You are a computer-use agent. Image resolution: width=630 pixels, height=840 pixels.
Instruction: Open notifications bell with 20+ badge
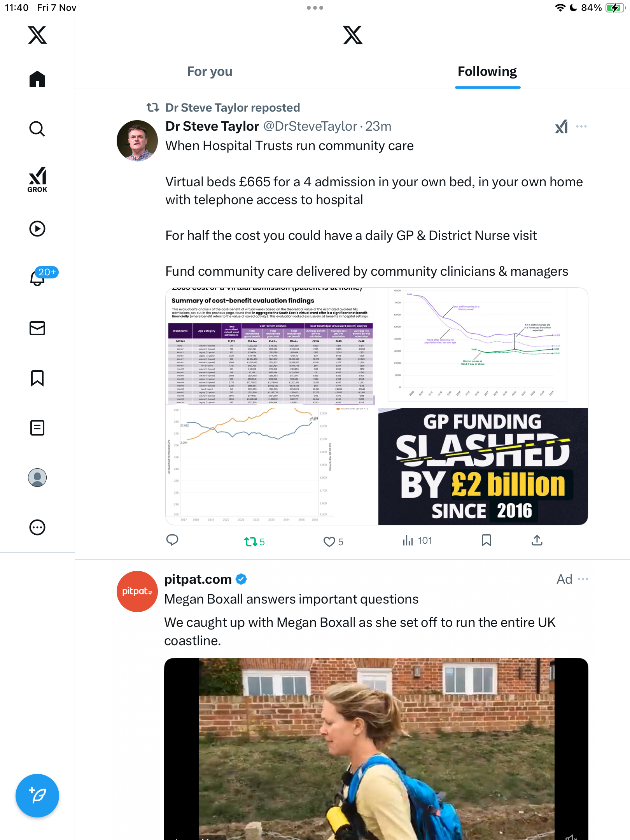click(x=38, y=278)
